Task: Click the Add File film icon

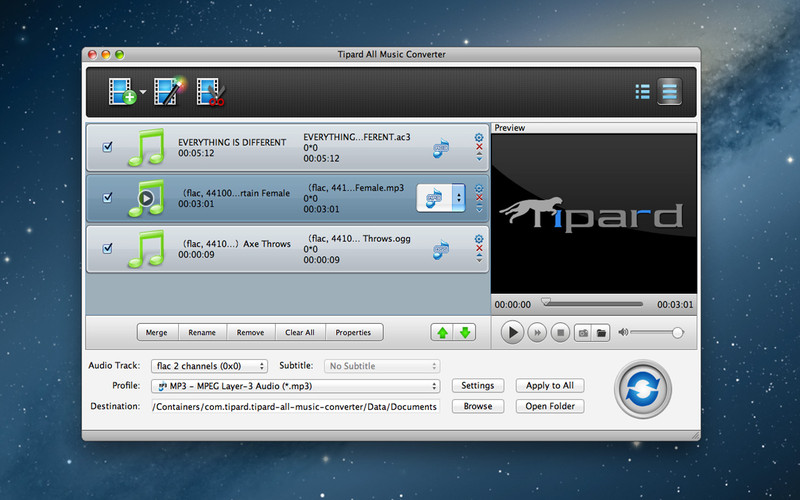Action: pyautogui.click(x=122, y=92)
